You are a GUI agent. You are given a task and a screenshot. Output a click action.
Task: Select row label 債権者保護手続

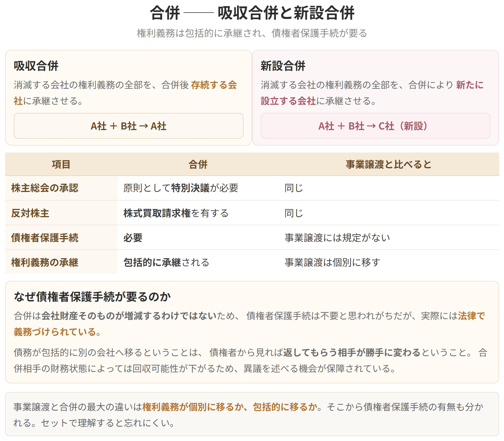click(x=45, y=238)
